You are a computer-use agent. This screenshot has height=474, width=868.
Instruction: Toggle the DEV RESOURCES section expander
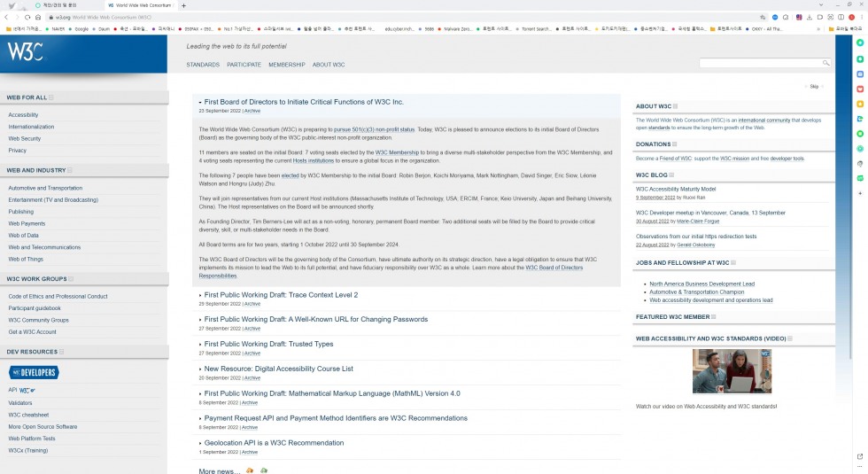(x=61, y=352)
